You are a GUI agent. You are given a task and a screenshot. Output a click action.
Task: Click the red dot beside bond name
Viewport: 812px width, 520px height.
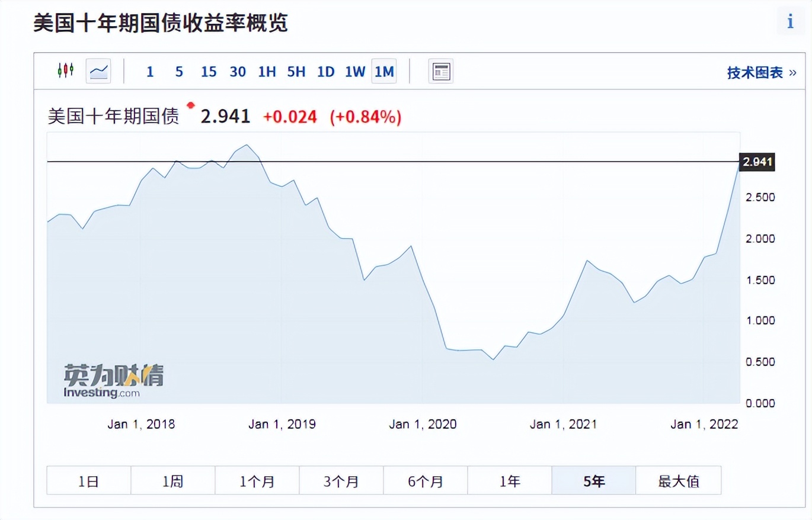(190, 106)
